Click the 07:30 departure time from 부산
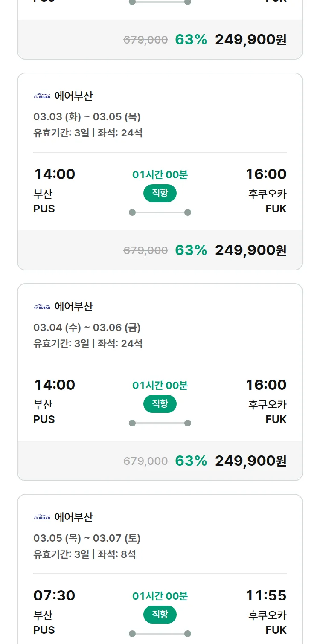The width and height of the screenshot is (320, 644). [x=54, y=595]
